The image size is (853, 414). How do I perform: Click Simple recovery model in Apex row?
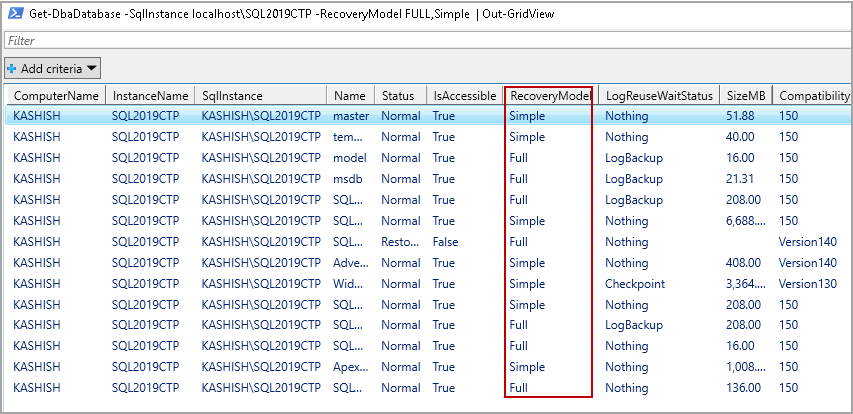pos(527,367)
